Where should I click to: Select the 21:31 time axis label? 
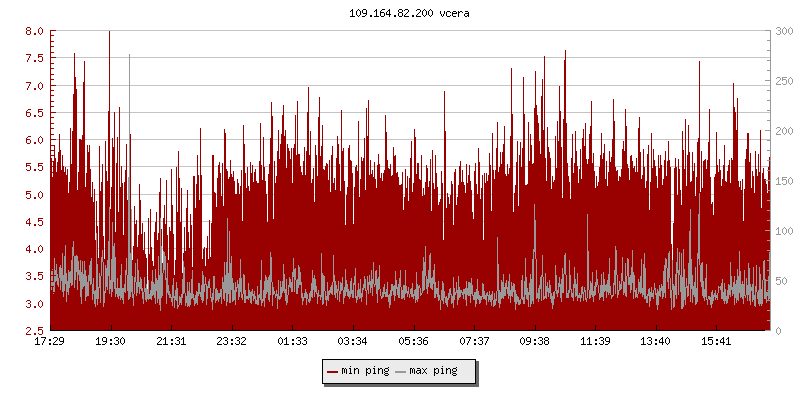coord(171,341)
